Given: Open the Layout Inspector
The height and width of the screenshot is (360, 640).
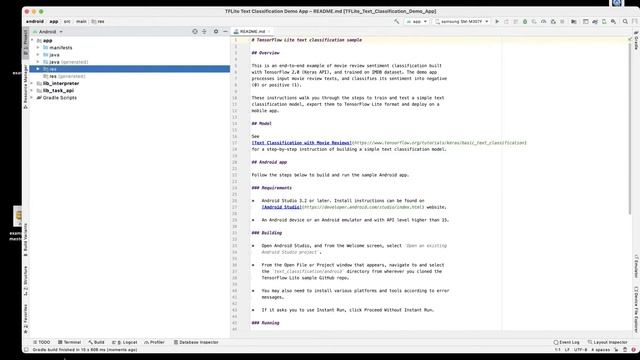Looking at the screenshot, I should (x=607, y=342).
